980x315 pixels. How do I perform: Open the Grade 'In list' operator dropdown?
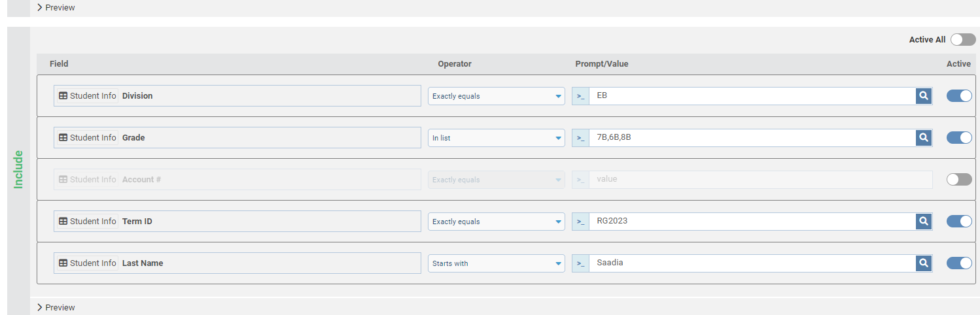click(x=497, y=138)
